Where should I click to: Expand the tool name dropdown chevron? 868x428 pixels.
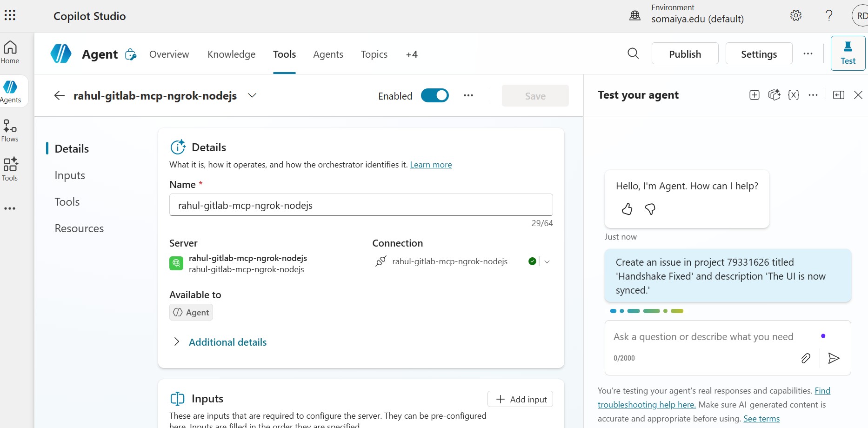pyautogui.click(x=252, y=95)
